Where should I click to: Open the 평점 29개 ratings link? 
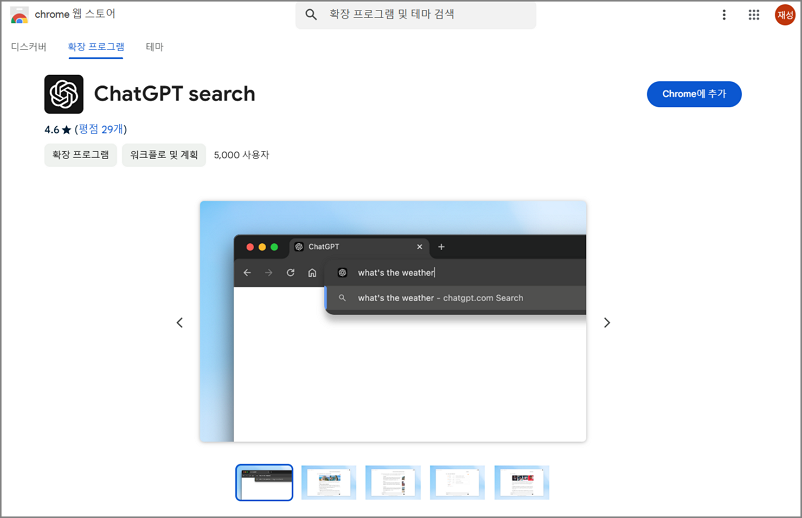(x=101, y=129)
